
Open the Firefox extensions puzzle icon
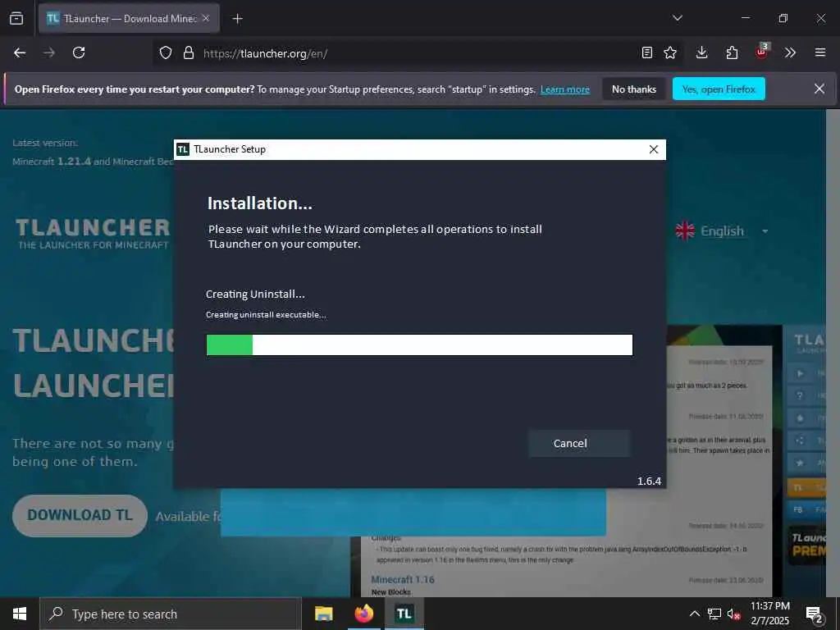pos(732,52)
